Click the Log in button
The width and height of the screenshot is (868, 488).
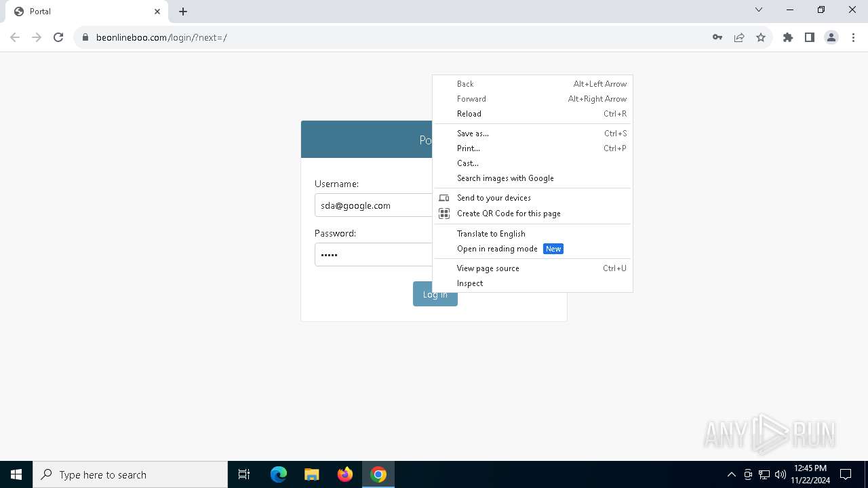(x=435, y=294)
